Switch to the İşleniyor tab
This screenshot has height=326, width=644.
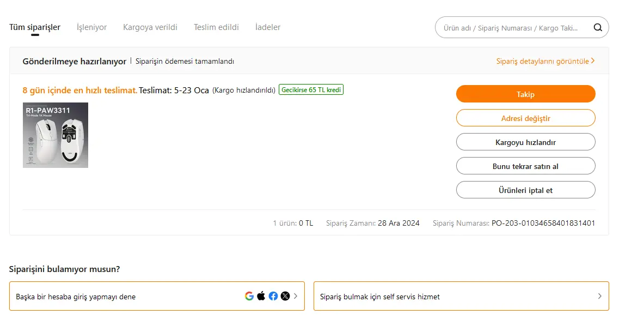coord(91,27)
